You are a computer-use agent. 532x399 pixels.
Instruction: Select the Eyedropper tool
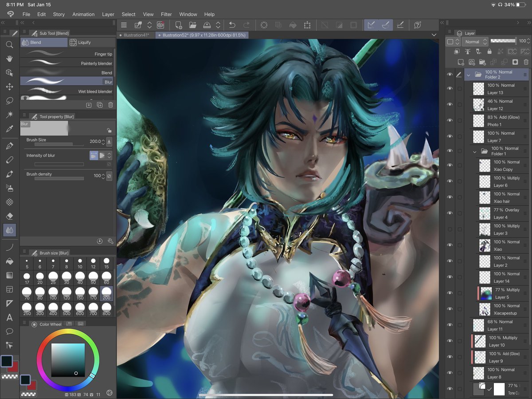[9, 129]
